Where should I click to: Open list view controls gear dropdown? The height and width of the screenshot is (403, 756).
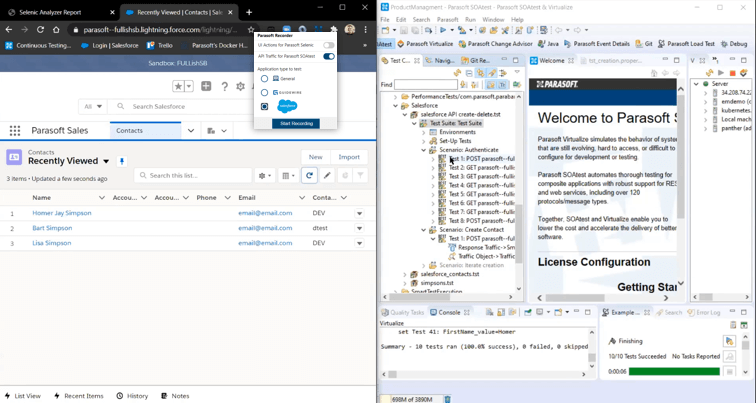pyautogui.click(x=265, y=175)
